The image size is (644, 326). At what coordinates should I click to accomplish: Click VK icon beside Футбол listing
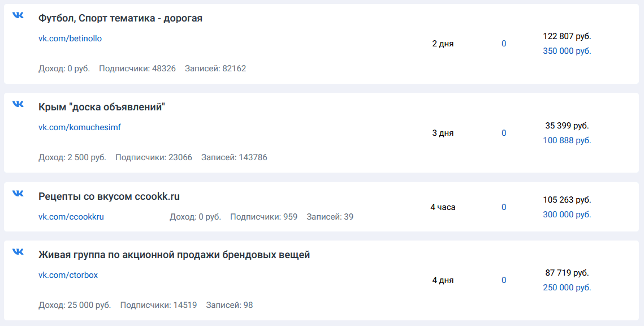point(18,15)
